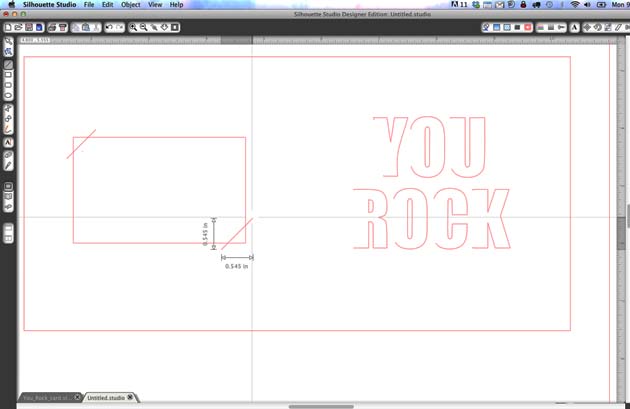Image resolution: width=630 pixels, height=409 pixels.
Task: Select the Edit Points tool
Action: [8, 51]
